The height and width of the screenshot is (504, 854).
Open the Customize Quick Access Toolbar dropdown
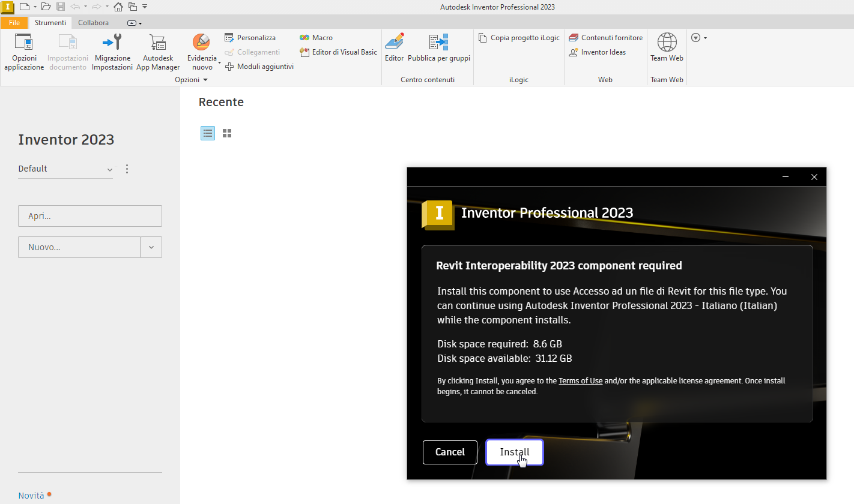pos(145,7)
